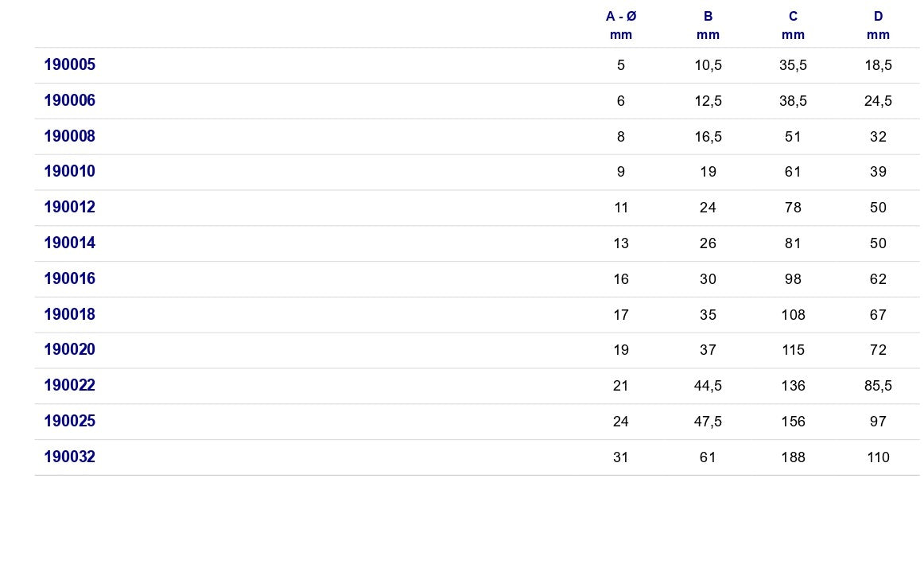
Task: Open product link 190018
Action: pos(69,314)
